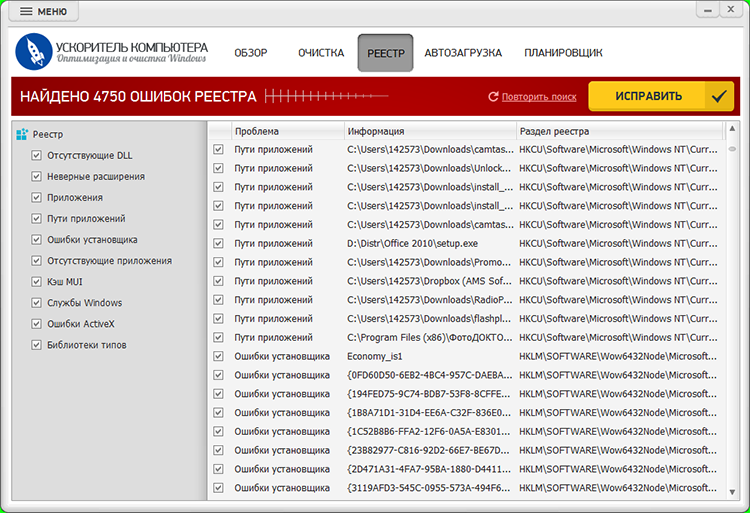Click the rocket logo icon
This screenshot has height=513, width=750.
(x=33, y=52)
